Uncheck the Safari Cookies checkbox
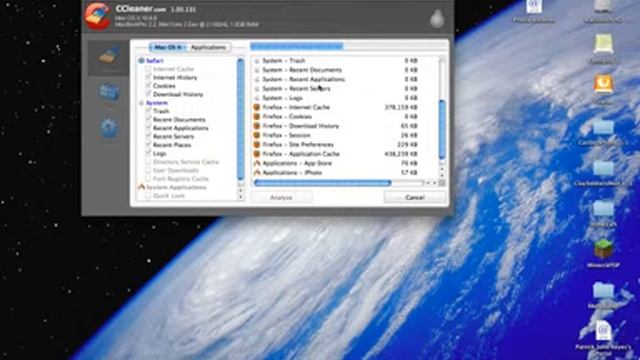640x360 pixels. [x=149, y=86]
